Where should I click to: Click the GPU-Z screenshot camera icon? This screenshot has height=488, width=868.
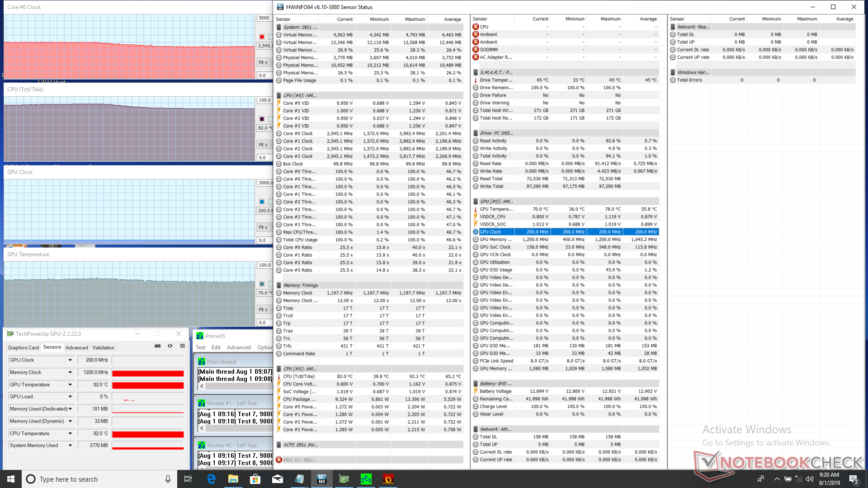coord(157,346)
